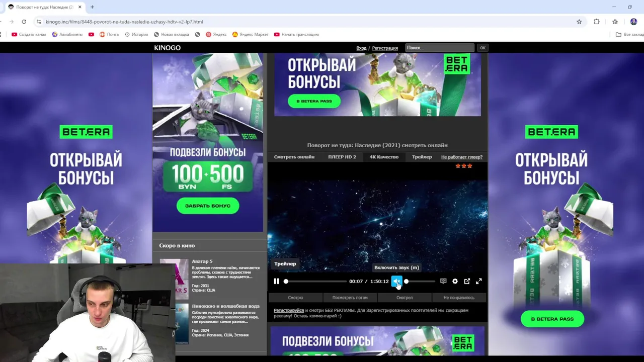Open unlabeled globe bookmark after Новая вкладка

tap(197, 35)
